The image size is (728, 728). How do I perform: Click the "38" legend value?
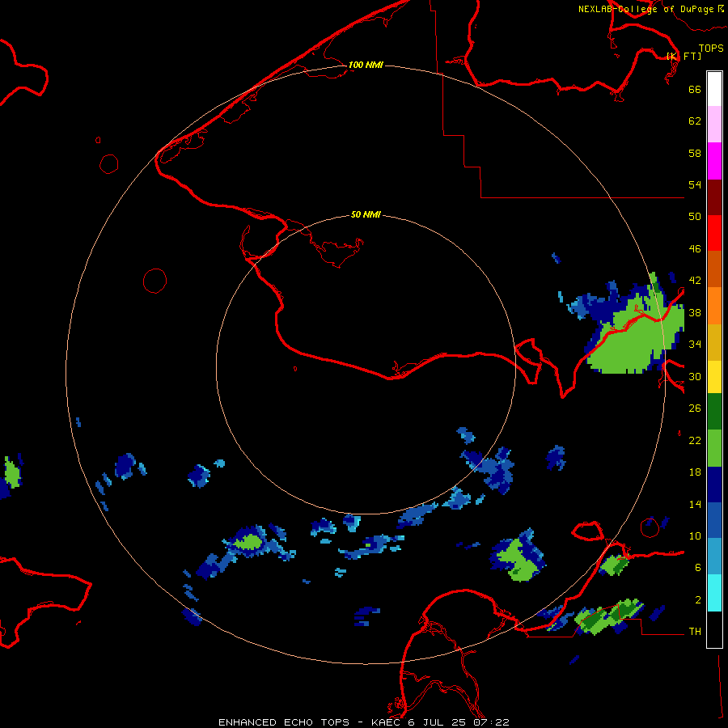[x=695, y=312]
